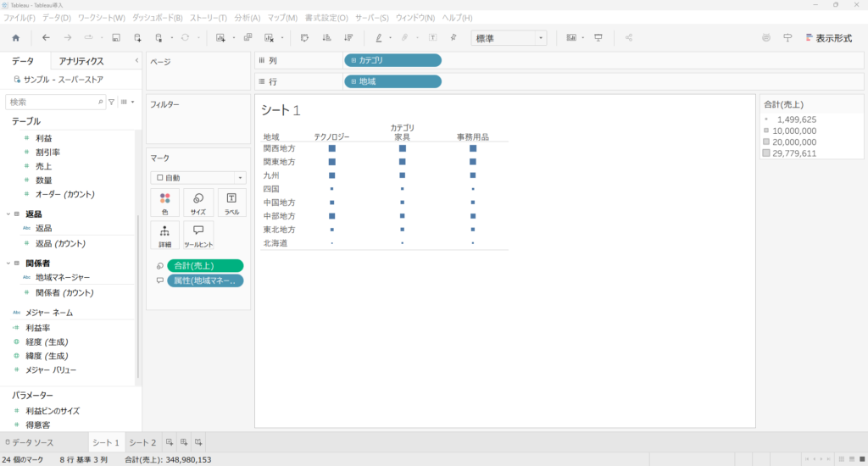Click the Tooltip mark card button

click(x=198, y=236)
